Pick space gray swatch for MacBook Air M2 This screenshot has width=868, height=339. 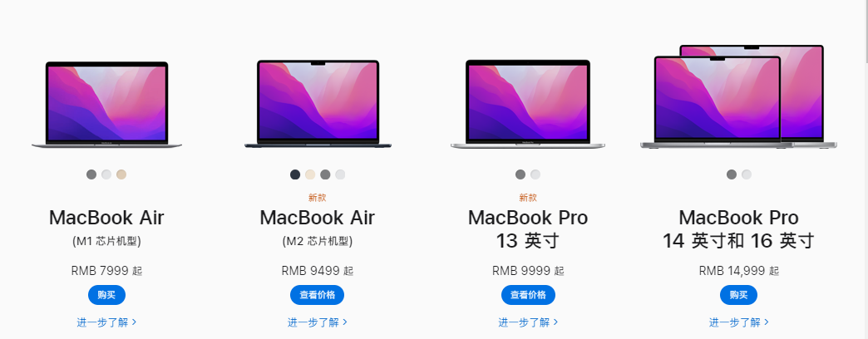click(325, 174)
